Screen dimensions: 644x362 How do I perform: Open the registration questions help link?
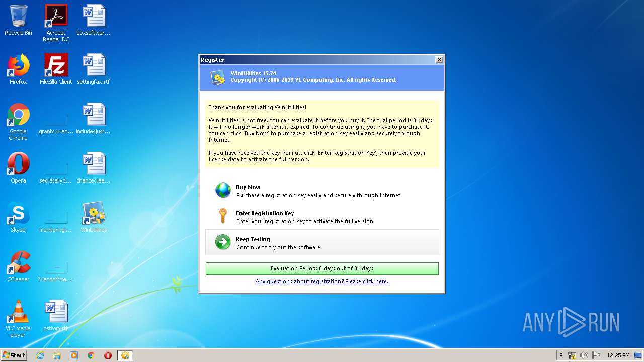(x=322, y=281)
